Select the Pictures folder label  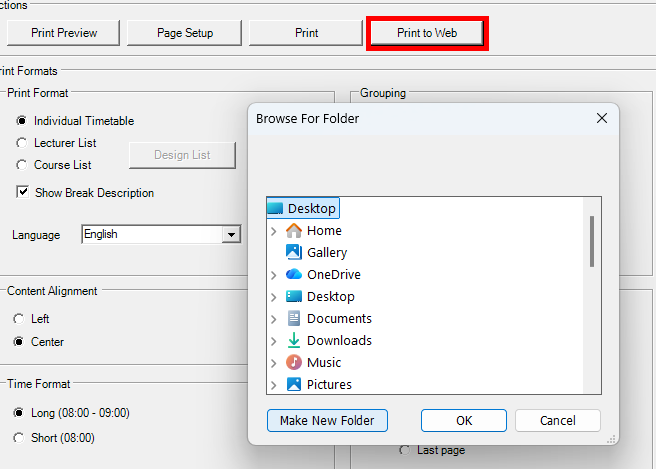pos(329,384)
